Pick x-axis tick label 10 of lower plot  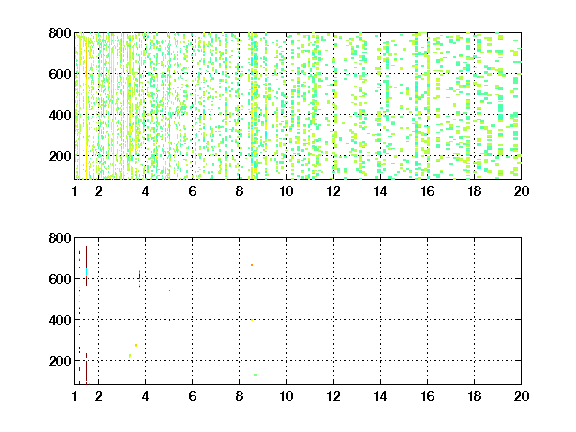pyautogui.click(x=286, y=396)
